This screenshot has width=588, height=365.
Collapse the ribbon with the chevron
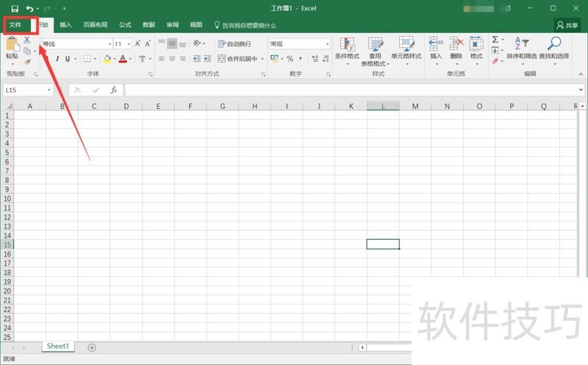(x=581, y=74)
